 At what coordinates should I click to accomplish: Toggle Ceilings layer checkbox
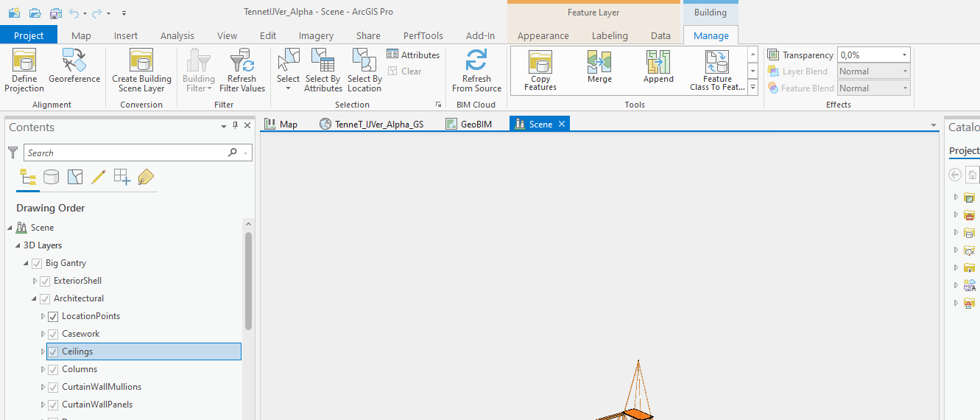tap(53, 351)
